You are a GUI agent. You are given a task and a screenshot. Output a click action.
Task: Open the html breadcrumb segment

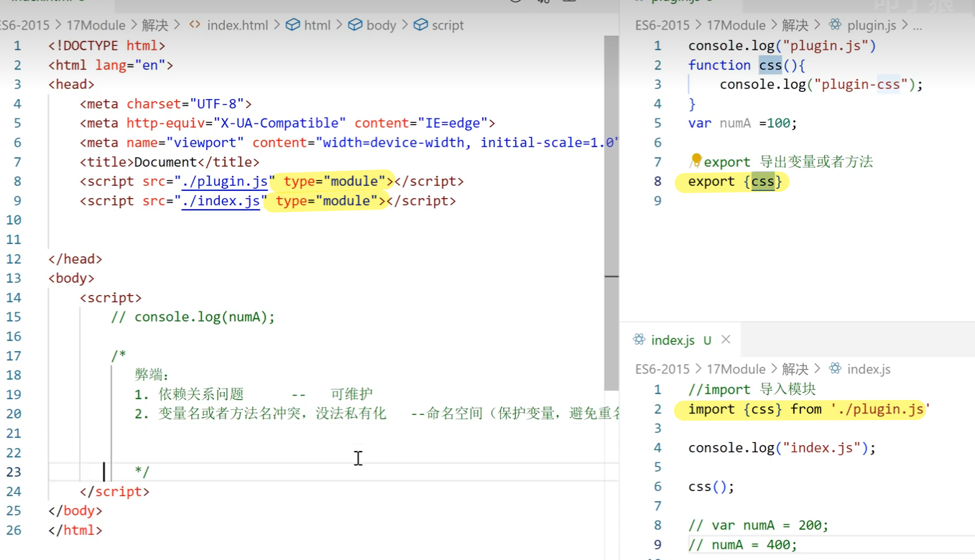[317, 25]
